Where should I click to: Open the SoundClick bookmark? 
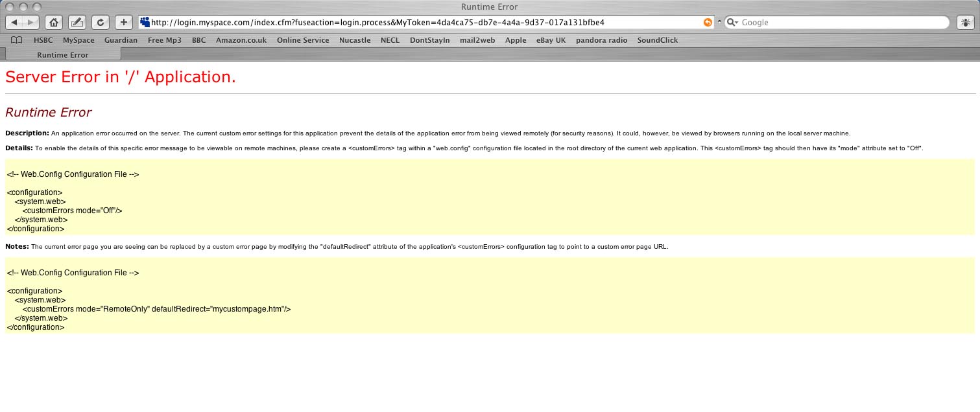pos(657,40)
